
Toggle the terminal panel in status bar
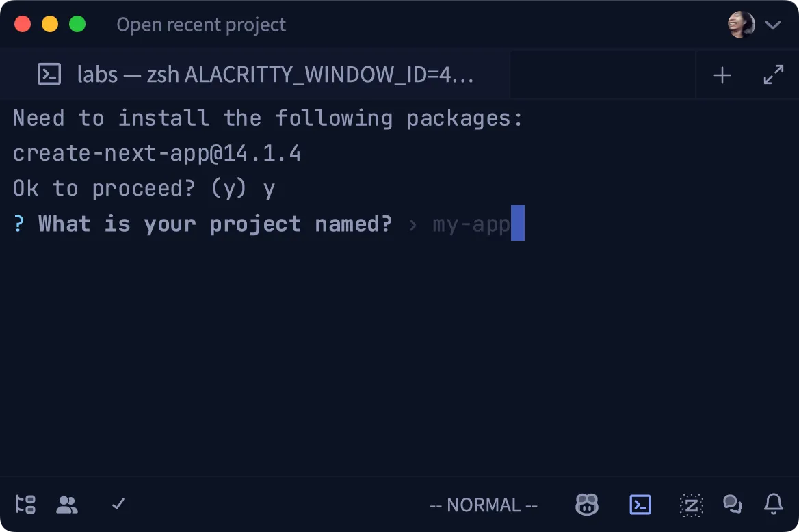(x=640, y=505)
